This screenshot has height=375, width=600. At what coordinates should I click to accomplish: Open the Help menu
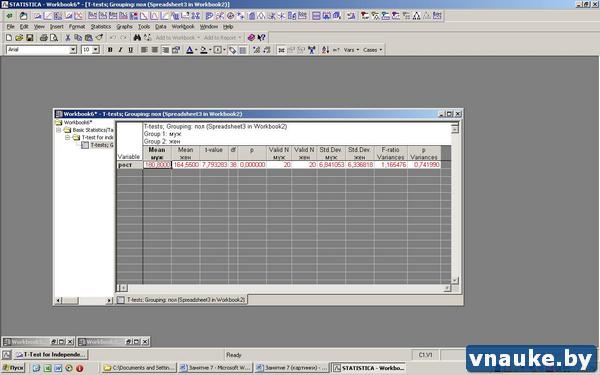pos(228,26)
